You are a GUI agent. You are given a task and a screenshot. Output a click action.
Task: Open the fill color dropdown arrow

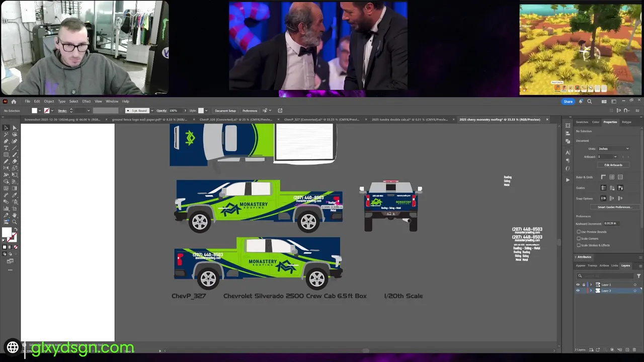[x=40, y=111]
